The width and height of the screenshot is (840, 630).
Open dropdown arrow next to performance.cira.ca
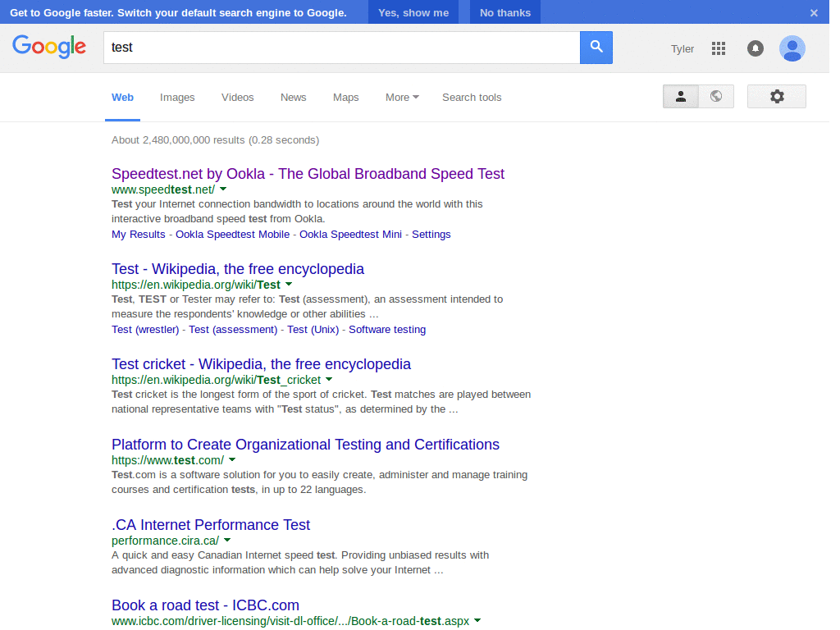pos(227,540)
